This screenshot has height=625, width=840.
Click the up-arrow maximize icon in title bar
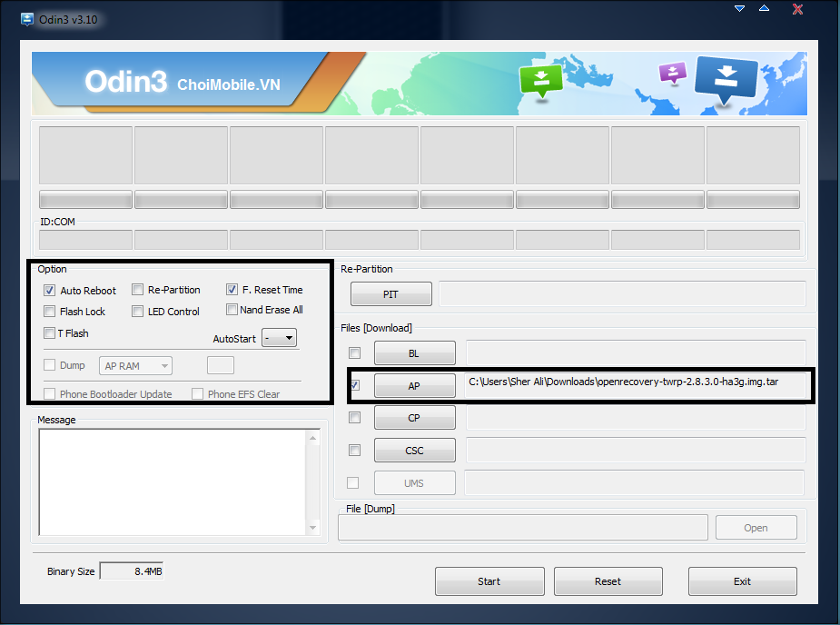(765, 8)
